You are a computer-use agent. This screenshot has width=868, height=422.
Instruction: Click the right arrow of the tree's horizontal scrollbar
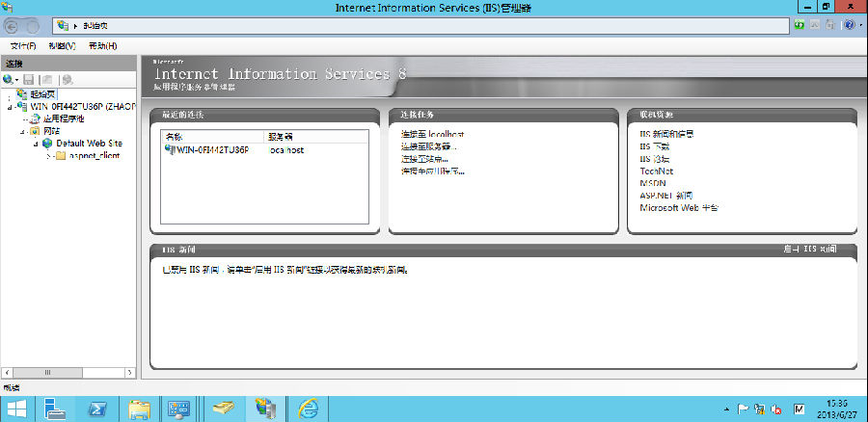[x=130, y=372]
